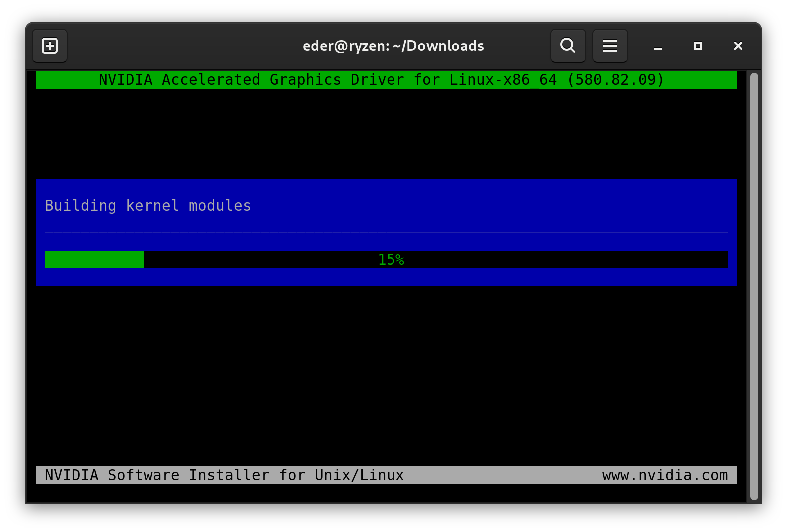Maximize the terminal window
This screenshot has width=787, height=532.
point(698,46)
